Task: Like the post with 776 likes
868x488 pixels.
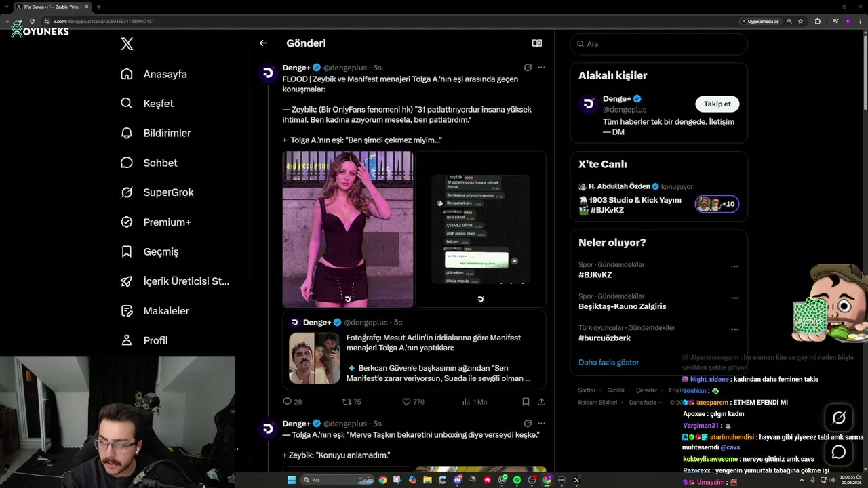Action: (x=414, y=402)
